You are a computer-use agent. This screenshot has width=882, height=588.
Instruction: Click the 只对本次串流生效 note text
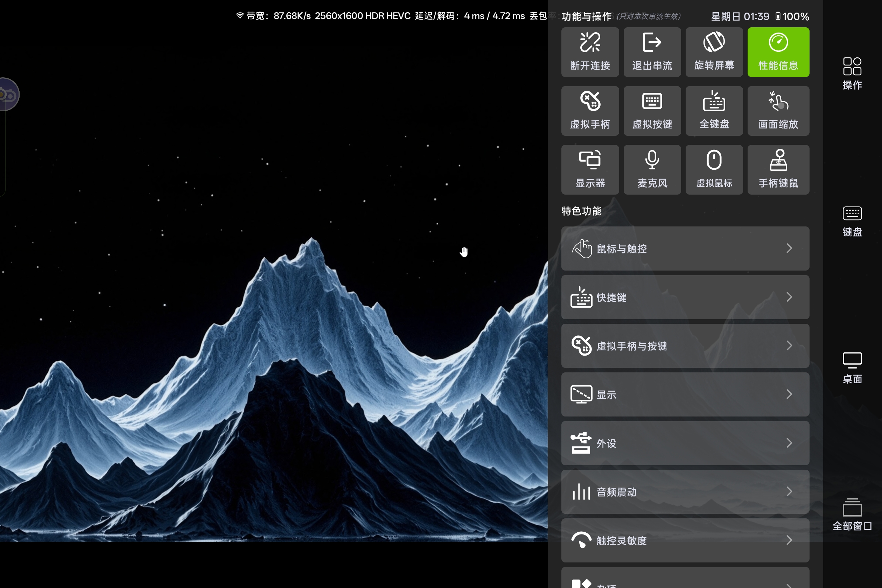(x=648, y=16)
